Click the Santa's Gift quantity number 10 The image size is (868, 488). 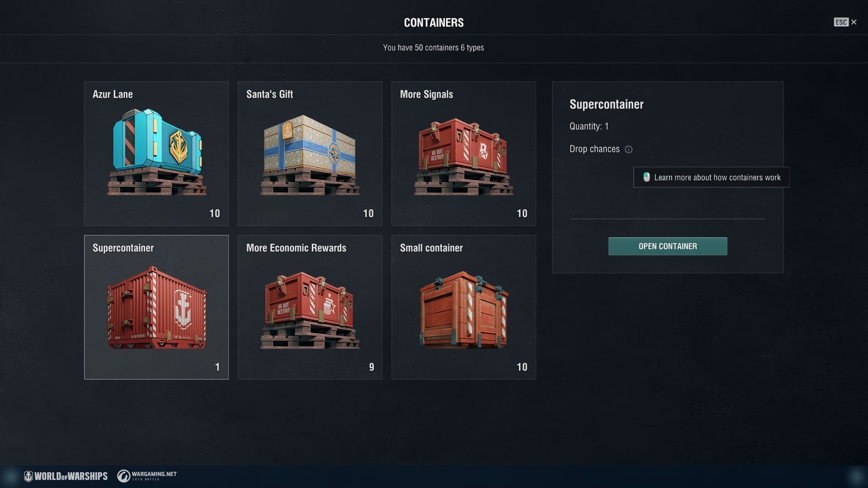[x=368, y=213]
